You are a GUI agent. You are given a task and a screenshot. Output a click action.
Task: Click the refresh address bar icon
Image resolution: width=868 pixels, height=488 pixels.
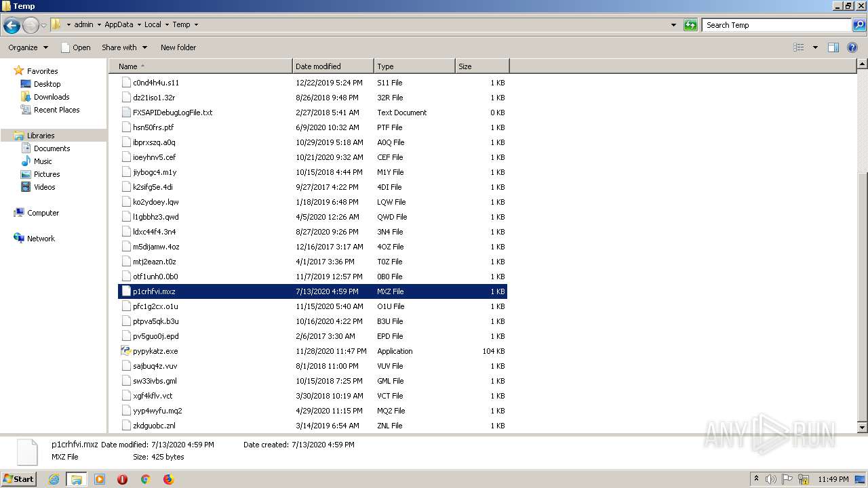tap(690, 25)
